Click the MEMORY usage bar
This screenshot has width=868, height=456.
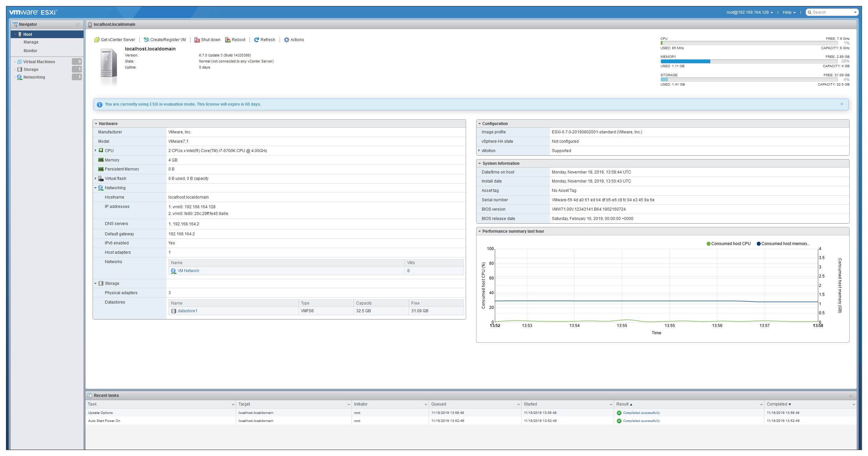click(749, 62)
